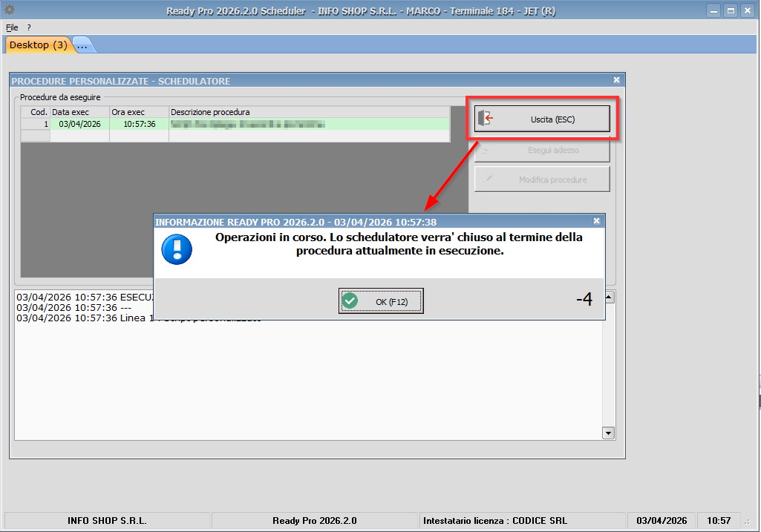Image resolution: width=761 pixels, height=532 pixels.
Task: Close the INFORMAZIONE READY PRO dialog
Action: click(597, 221)
